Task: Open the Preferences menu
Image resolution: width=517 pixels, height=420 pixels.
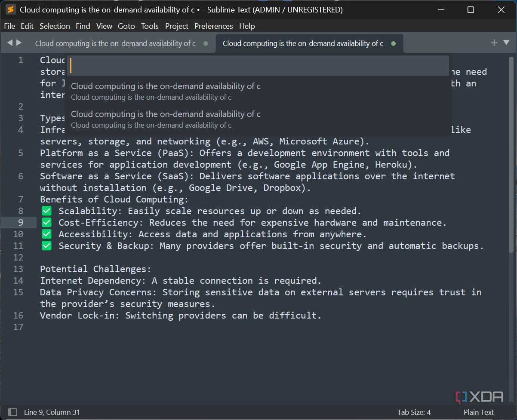Action: point(214,26)
